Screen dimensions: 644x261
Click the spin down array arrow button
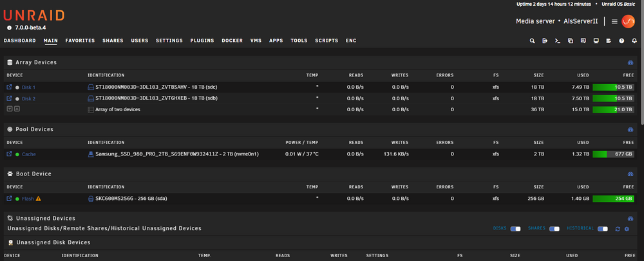click(10, 109)
